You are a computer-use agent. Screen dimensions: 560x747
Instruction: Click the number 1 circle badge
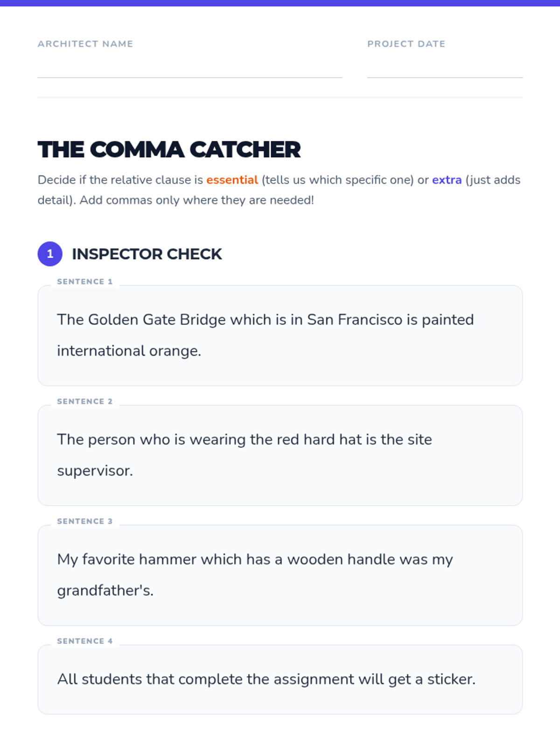[x=50, y=254]
